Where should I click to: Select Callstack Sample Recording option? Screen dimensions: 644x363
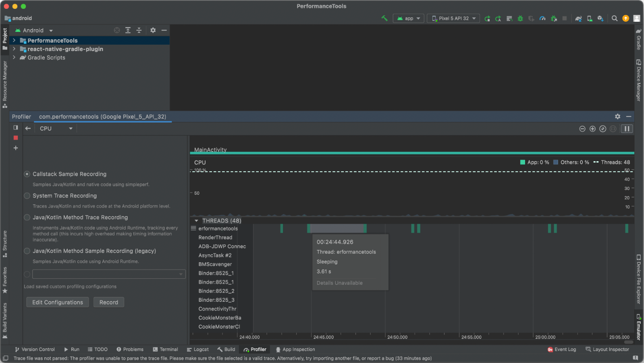tap(27, 174)
